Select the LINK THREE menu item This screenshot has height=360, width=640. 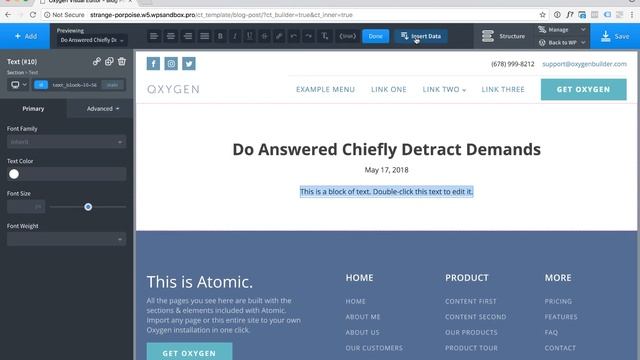click(x=503, y=89)
